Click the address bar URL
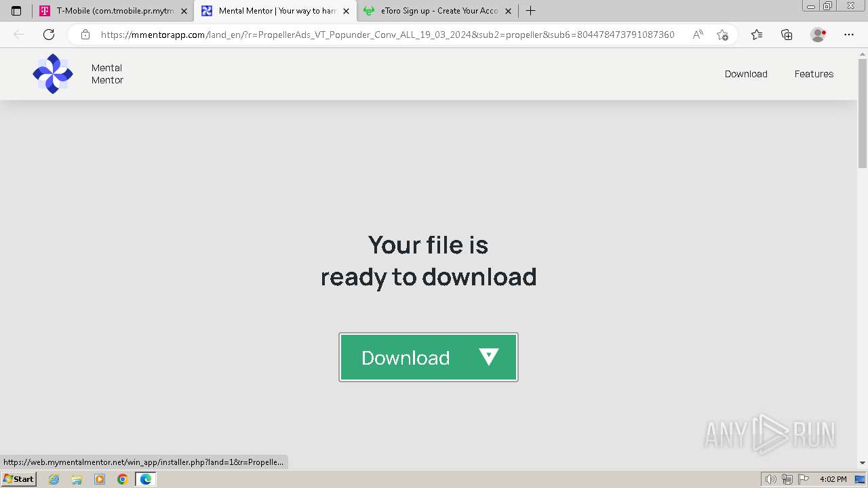 tap(387, 35)
